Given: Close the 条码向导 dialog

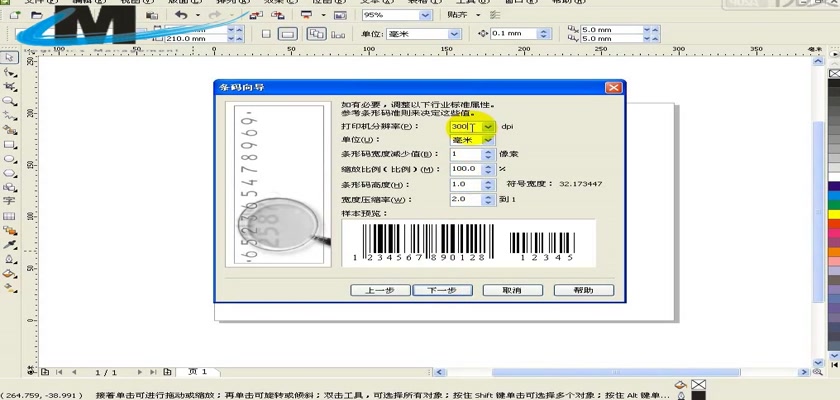Looking at the screenshot, I should 613,88.
